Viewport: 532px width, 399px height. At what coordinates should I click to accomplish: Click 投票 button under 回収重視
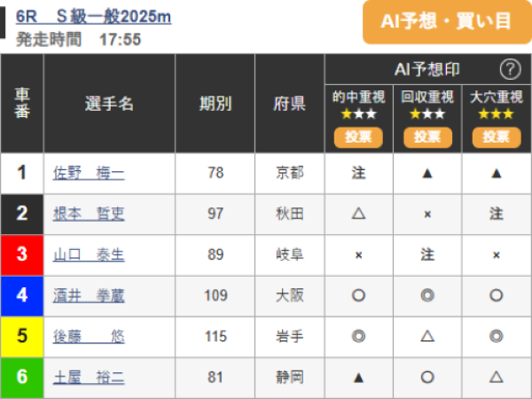427,137
